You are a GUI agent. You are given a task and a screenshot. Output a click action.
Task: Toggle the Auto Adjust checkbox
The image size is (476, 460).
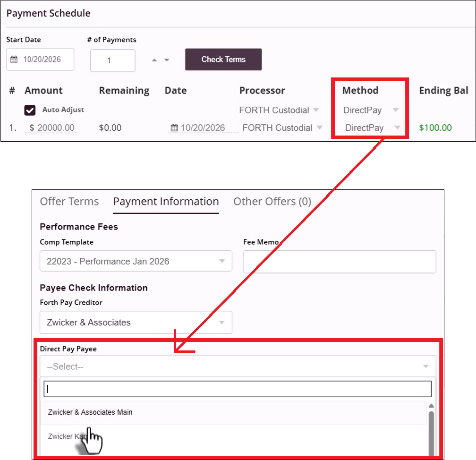(x=30, y=110)
